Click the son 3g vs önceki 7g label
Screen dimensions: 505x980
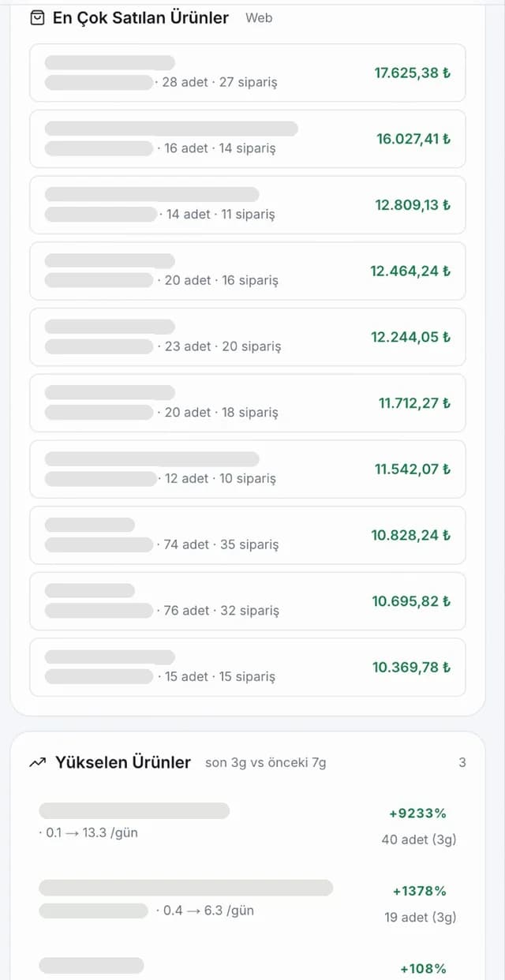click(x=265, y=762)
